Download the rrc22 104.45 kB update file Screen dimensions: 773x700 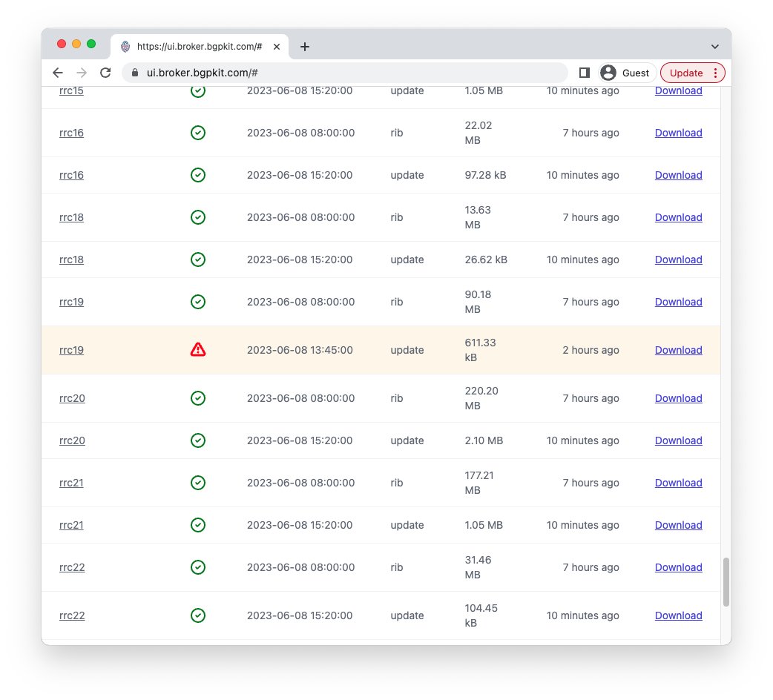pos(678,615)
